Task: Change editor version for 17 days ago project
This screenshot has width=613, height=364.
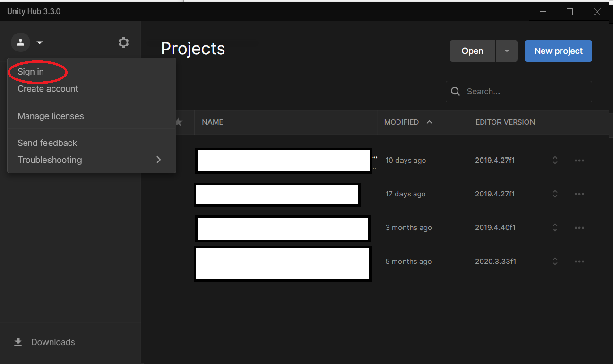Action: click(555, 194)
